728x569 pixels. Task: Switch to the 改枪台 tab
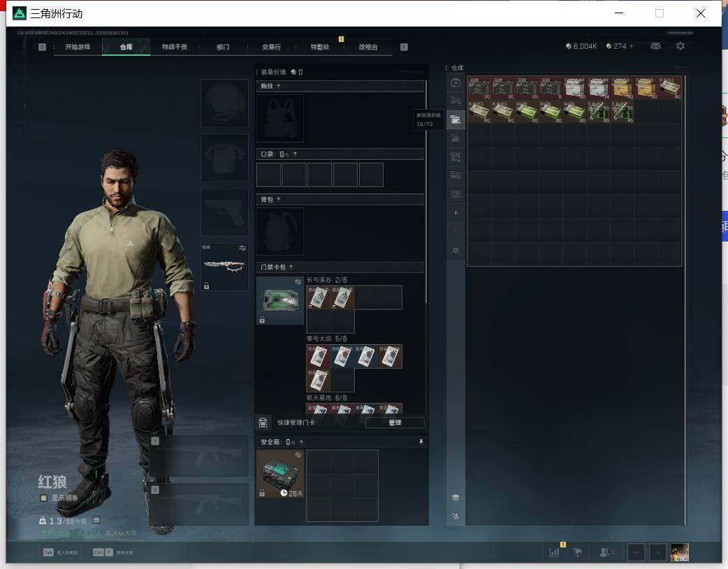368,47
